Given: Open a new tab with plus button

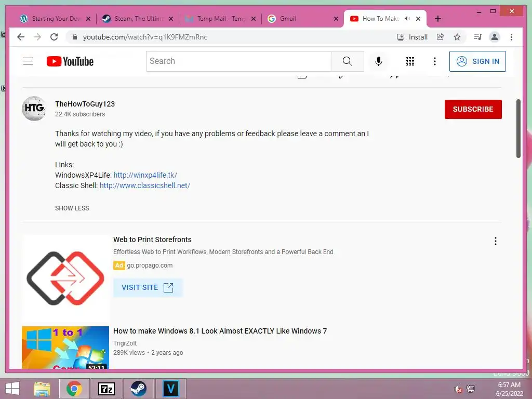Looking at the screenshot, I should click(x=437, y=19).
